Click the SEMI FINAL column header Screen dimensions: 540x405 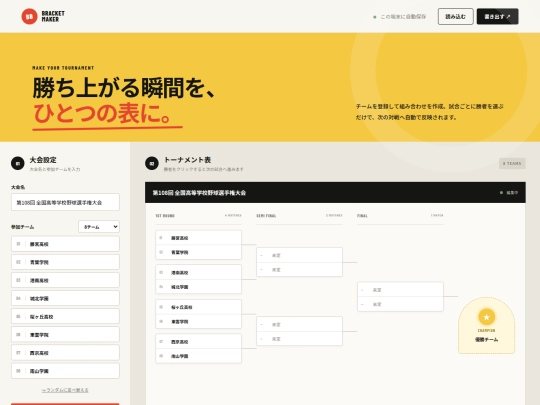pyautogui.click(x=266, y=216)
